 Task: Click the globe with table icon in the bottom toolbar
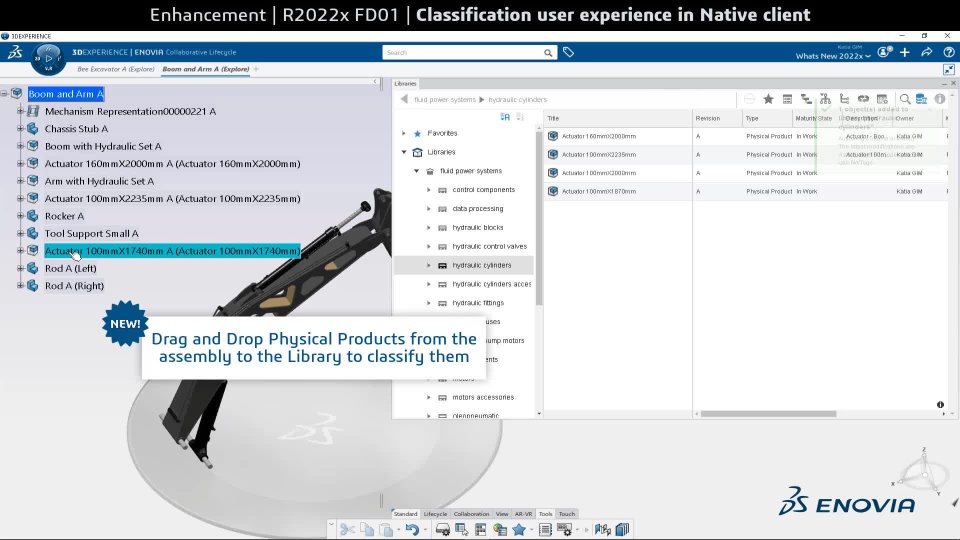tap(500, 530)
